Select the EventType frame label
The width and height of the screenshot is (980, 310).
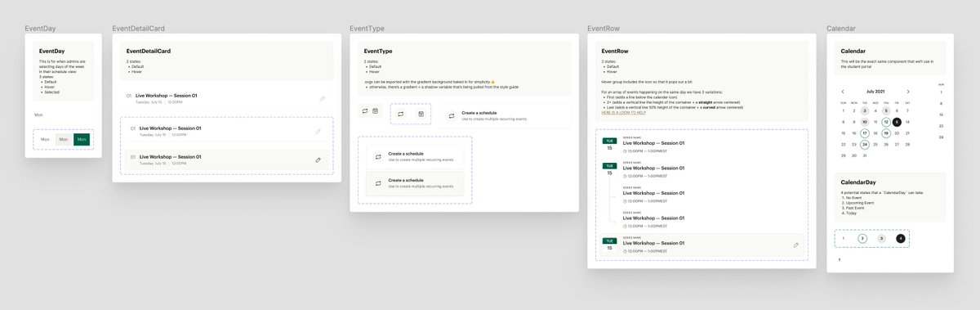click(x=367, y=29)
